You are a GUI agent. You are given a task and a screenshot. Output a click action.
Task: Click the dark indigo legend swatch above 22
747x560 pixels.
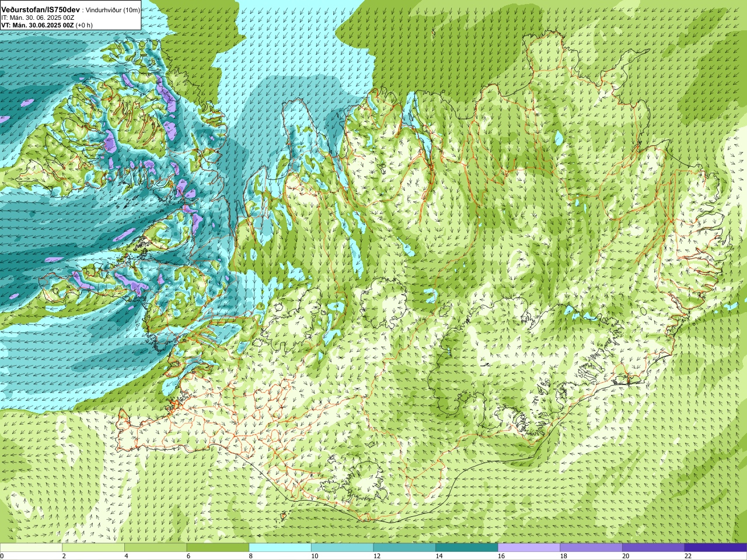pyautogui.click(x=715, y=548)
